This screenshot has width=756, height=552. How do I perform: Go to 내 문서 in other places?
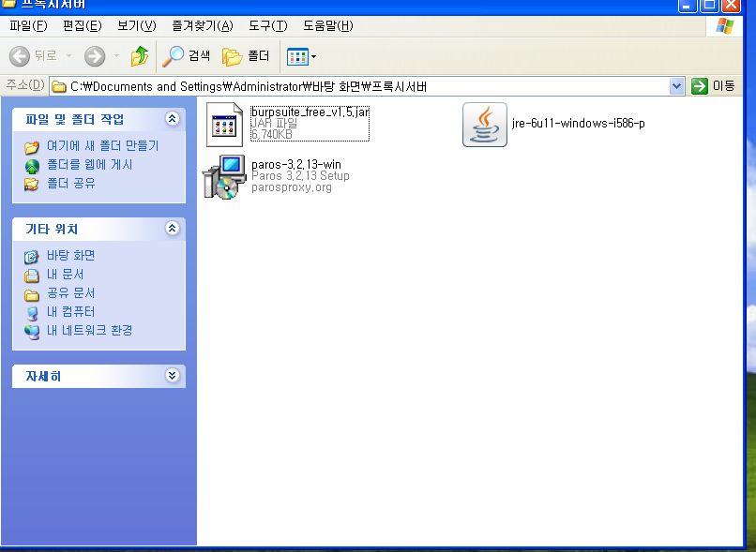click(x=65, y=274)
